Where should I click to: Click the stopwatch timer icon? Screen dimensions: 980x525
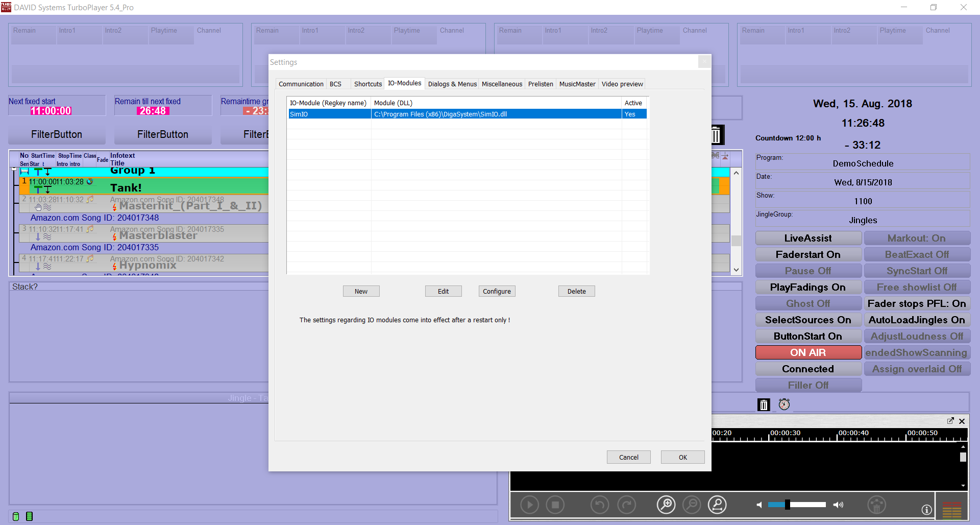tap(784, 404)
